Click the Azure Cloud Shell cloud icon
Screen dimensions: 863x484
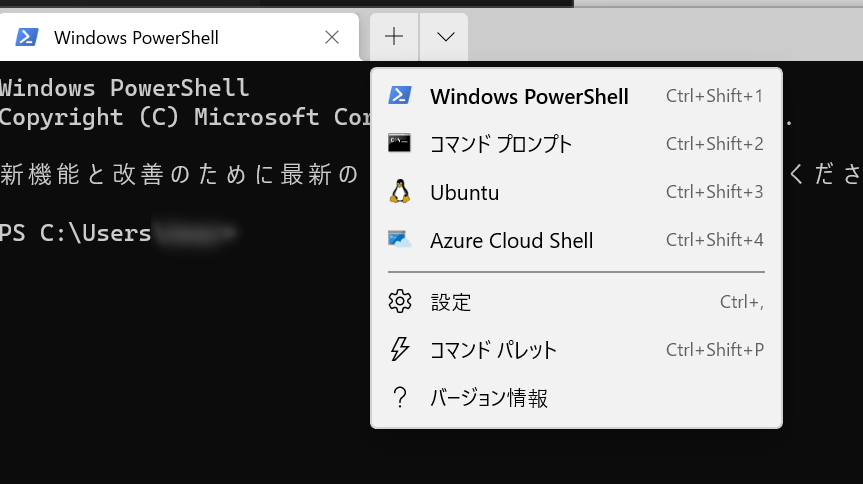point(400,240)
